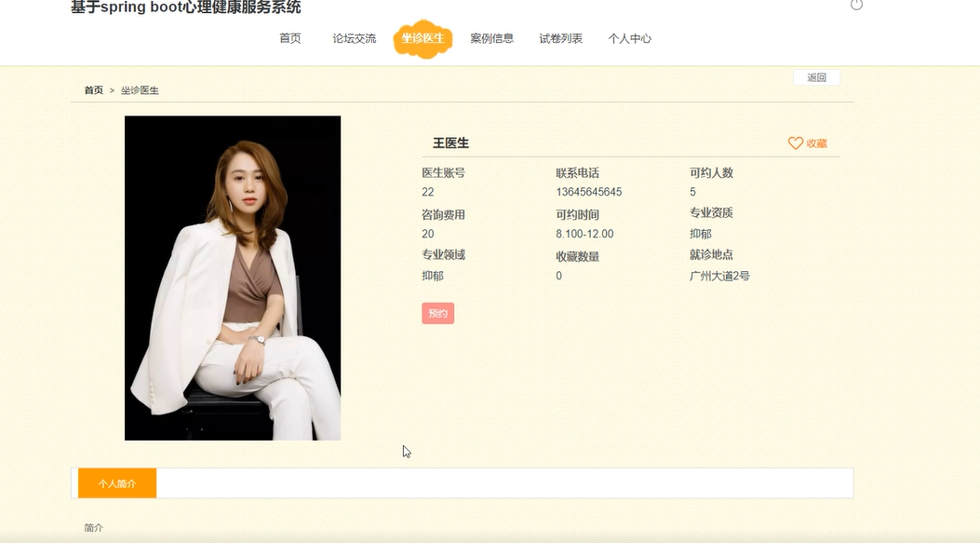This screenshot has height=543, width=980.
Task: Open the 试卷列表 navigation tab
Action: (560, 38)
